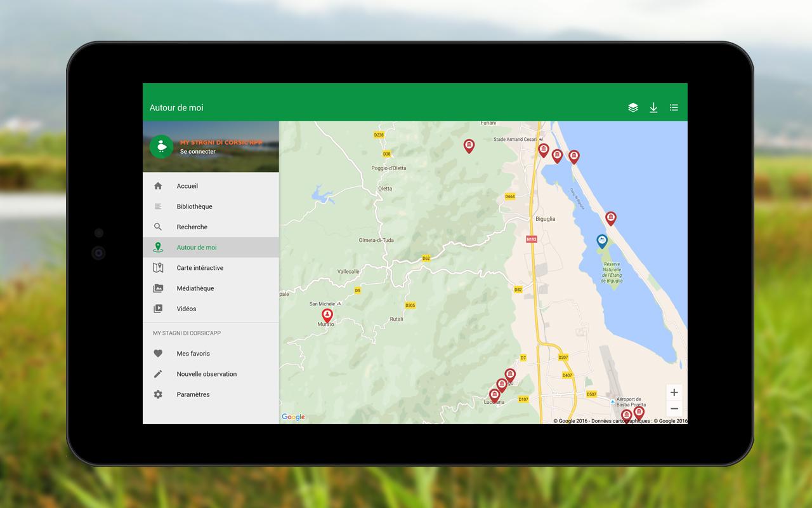The width and height of the screenshot is (812, 508).
Task: Tap the red marker beside Stade Armand Cesari
Action: click(544, 150)
